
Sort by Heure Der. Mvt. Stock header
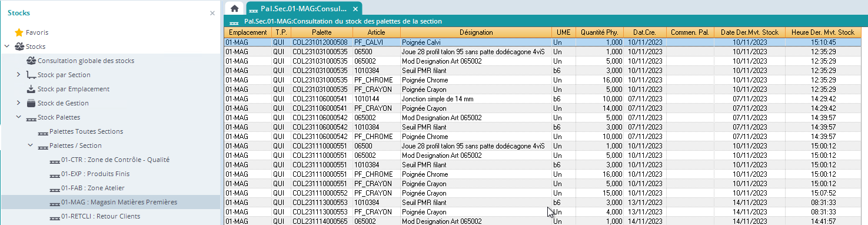point(823,32)
